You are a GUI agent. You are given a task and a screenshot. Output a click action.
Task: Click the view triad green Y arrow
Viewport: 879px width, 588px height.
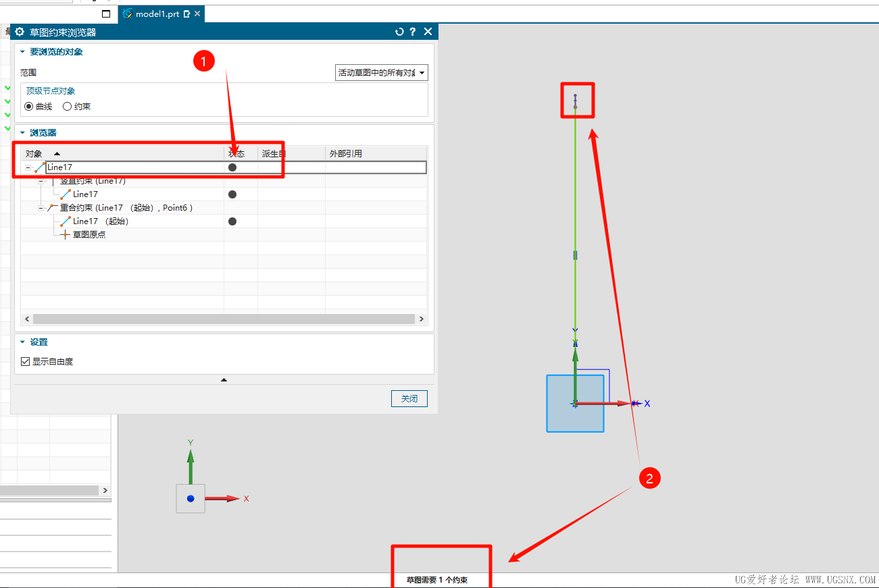191,467
